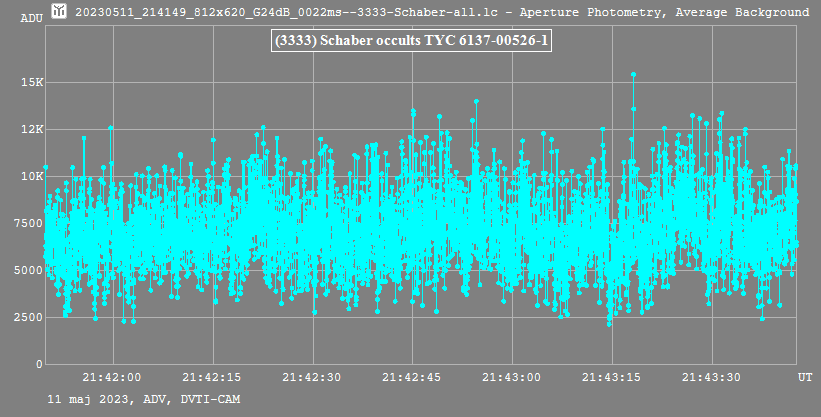
Task: Click the 21:43:00 time label
Action: 512,377
